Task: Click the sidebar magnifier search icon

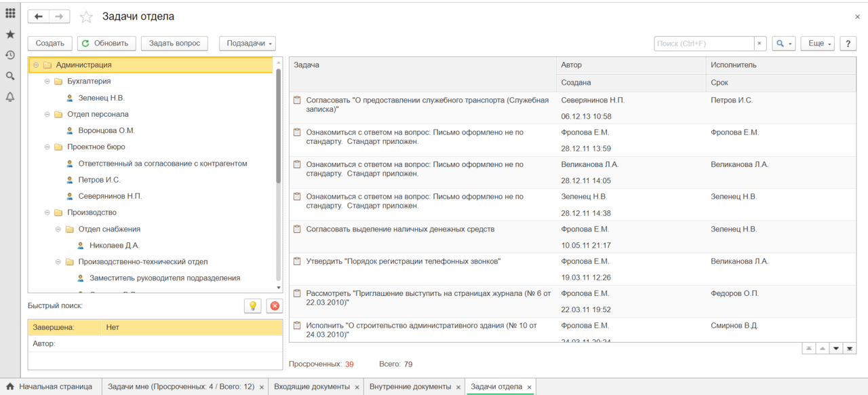Action: tap(10, 76)
